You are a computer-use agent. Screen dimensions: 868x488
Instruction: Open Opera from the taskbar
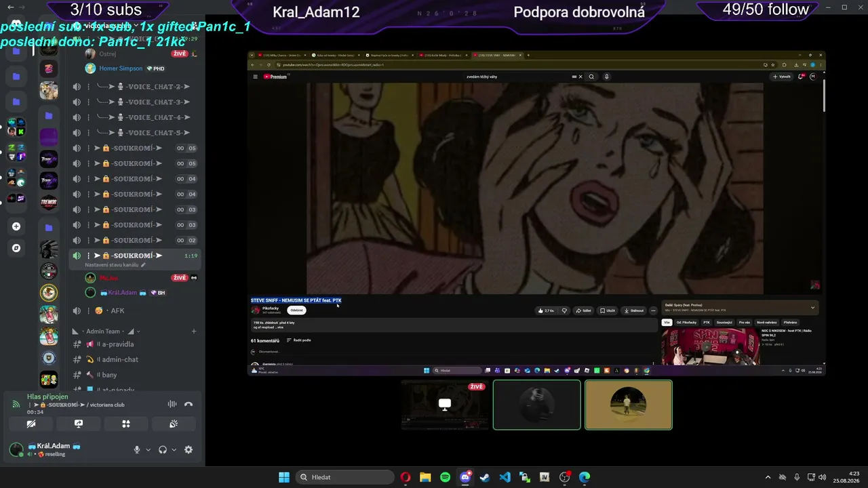pos(406,477)
